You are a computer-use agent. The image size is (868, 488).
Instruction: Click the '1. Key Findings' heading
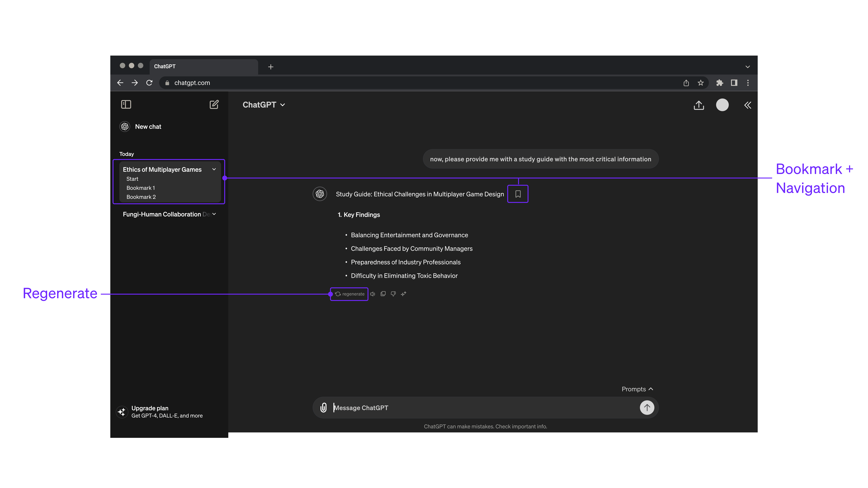(x=359, y=215)
